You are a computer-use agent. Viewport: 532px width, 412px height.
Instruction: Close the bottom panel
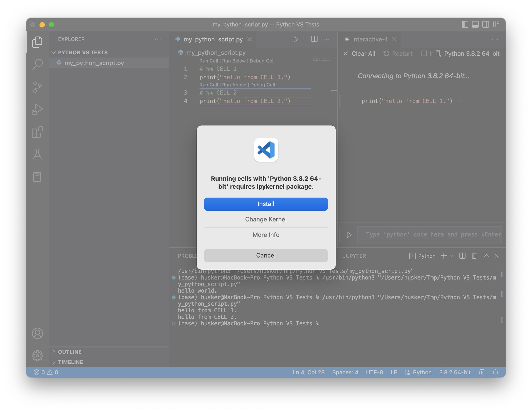pos(497,256)
